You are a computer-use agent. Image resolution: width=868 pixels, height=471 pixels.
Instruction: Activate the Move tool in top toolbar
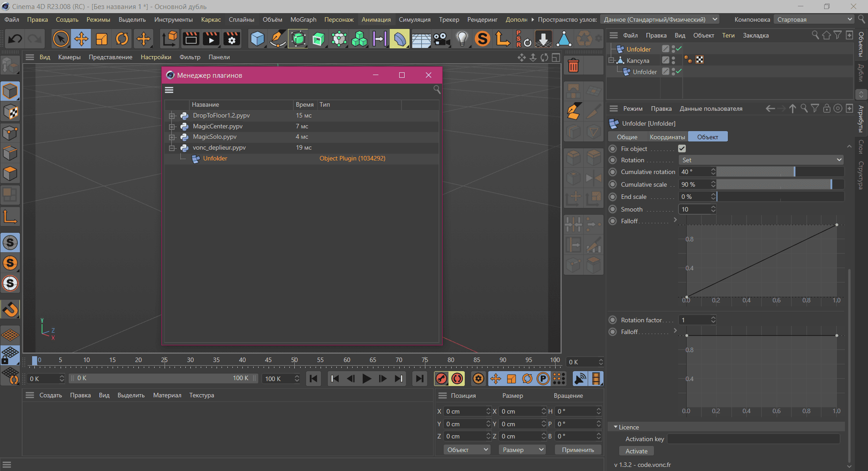pos(81,39)
